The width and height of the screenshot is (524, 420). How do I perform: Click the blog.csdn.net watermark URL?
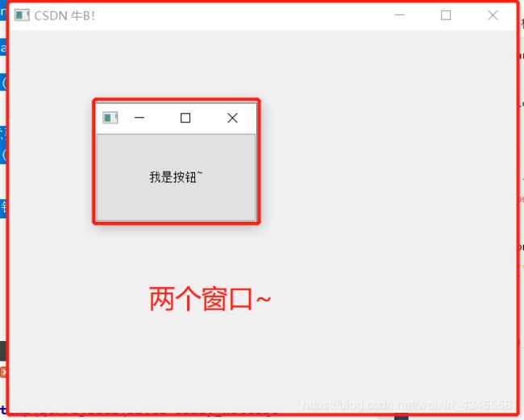[411, 404]
